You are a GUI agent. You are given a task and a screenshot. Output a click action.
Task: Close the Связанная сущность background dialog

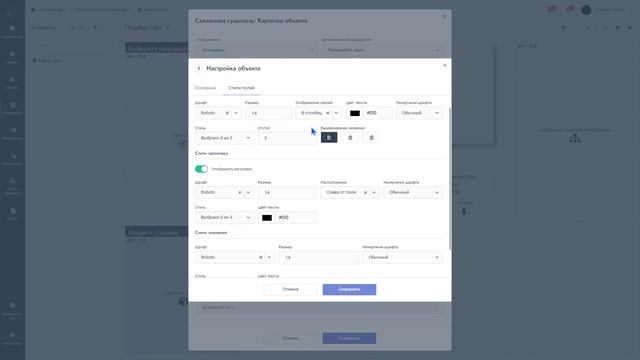tap(444, 16)
